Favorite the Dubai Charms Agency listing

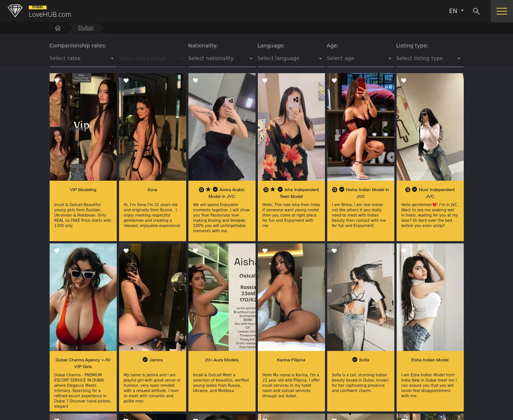57,251
